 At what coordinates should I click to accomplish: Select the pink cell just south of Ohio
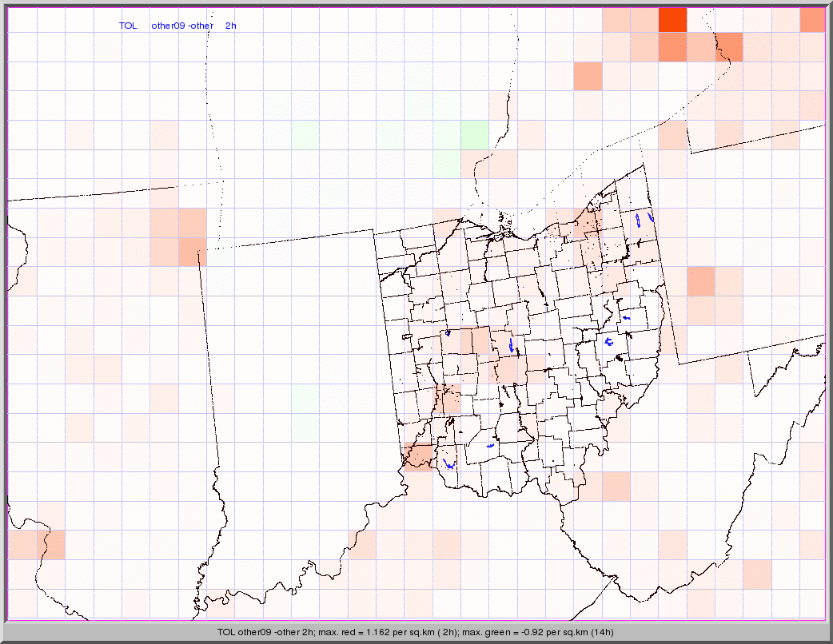click(616, 485)
